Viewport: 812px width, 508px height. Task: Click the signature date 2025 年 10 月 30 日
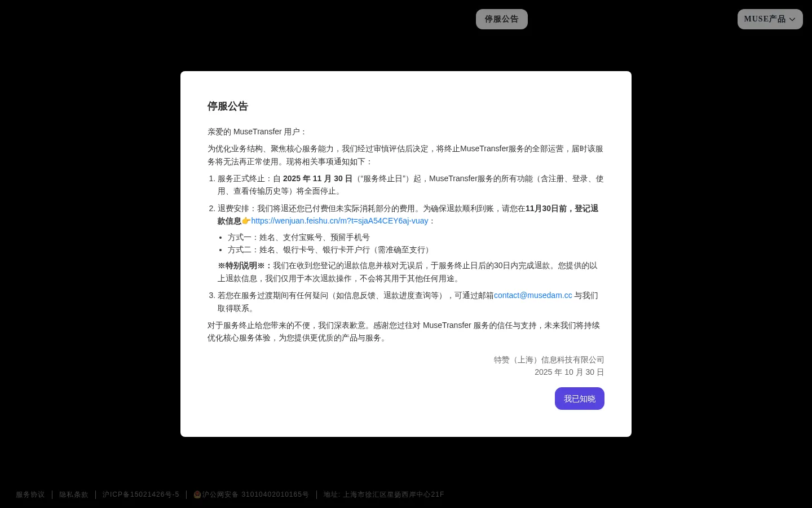click(570, 373)
